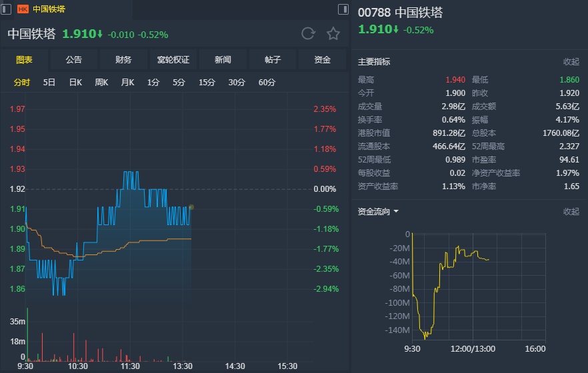Collapse the 主要指标 section via 收起
This screenshot has height=373, width=588.
[571, 62]
